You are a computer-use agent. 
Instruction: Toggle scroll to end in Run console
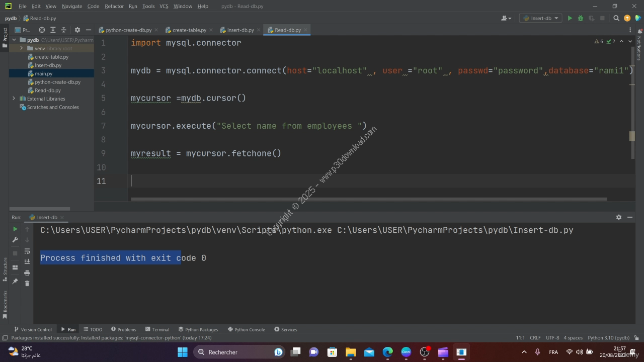tap(27, 261)
